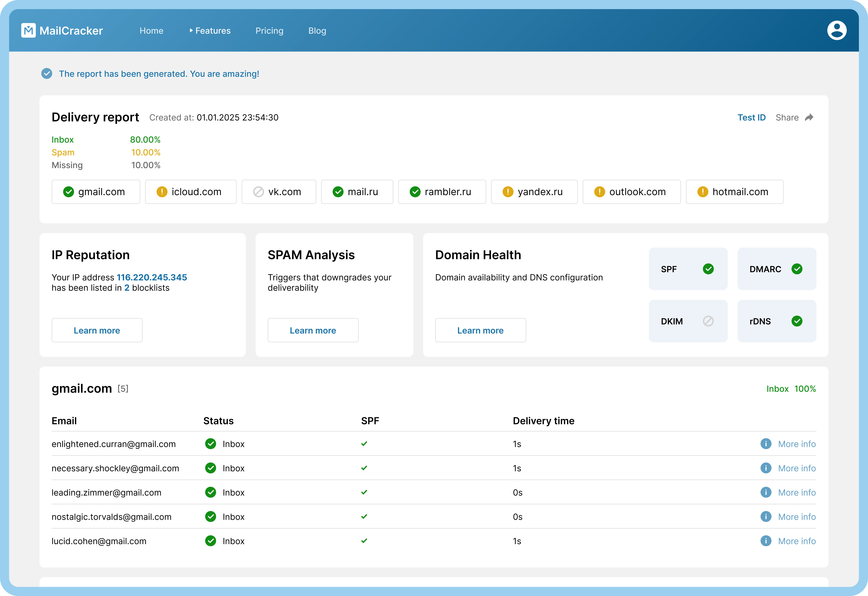The width and height of the screenshot is (868, 596).
Task: Click the Created at timestamp 01.01.2025 23:54:30
Action: pyautogui.click(x=237, y=118)
